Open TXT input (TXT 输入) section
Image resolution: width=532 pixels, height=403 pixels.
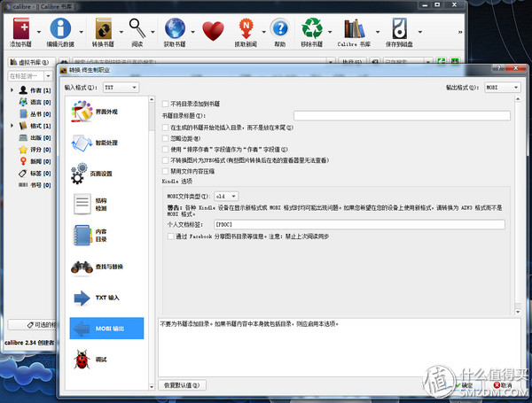(x=106, y=298)
